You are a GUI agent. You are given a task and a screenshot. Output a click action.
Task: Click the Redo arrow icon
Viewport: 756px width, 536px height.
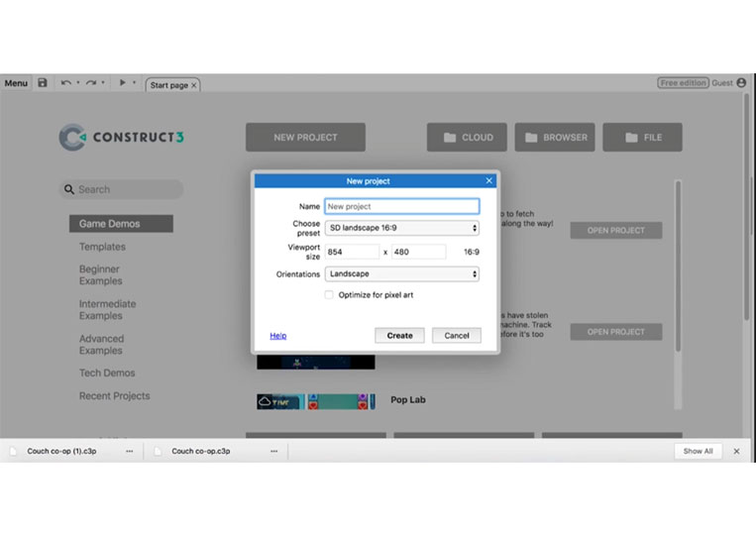[90, 83]
